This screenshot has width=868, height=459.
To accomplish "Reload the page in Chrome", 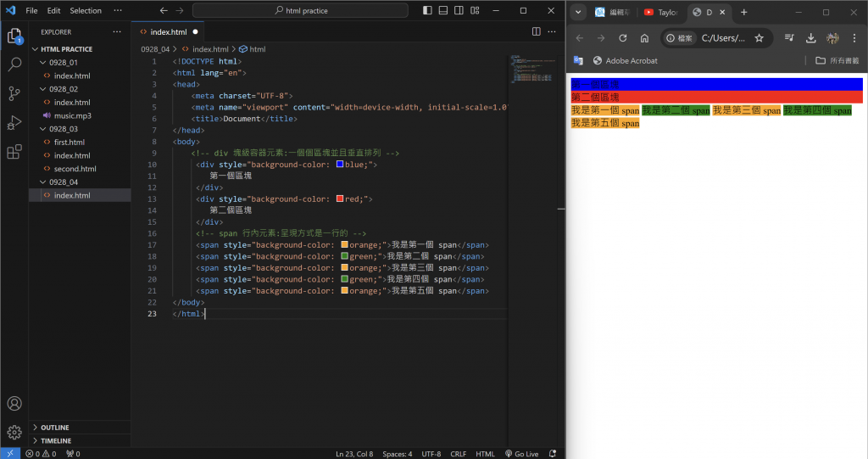I will pos(623,38).
